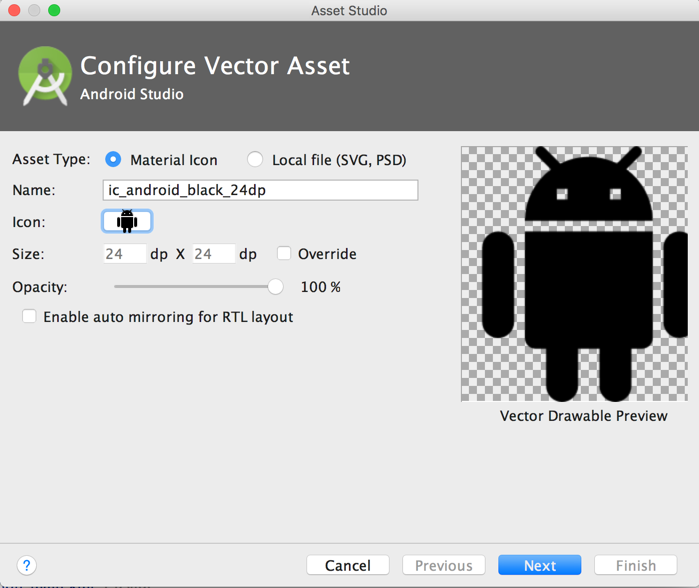Go to the Next step

coord(539,565)
